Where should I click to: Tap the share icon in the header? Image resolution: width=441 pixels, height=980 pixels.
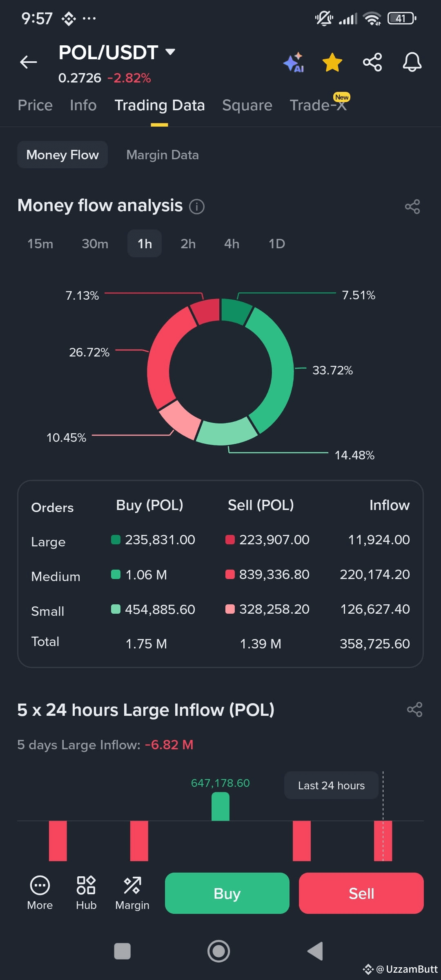click(x=372, y=62)
